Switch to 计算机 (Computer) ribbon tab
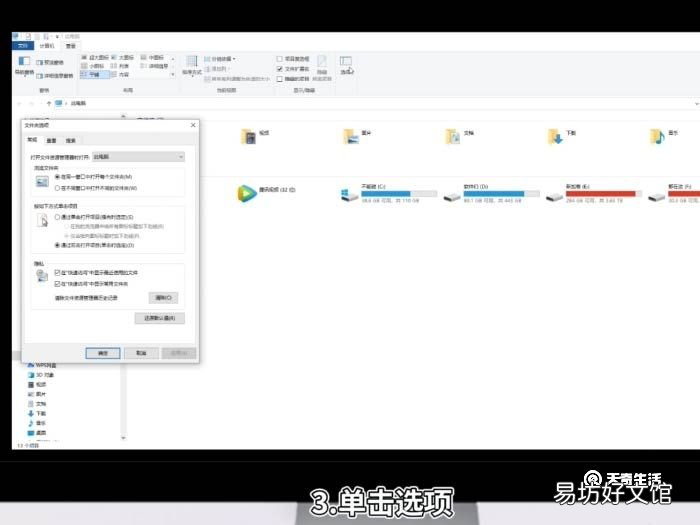 (47, 46)
